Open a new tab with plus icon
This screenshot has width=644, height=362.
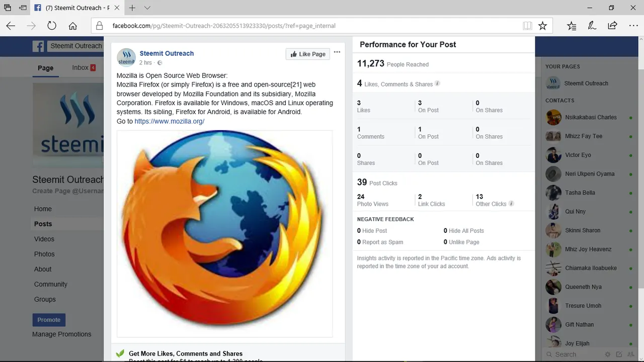[x=132, y=8]
